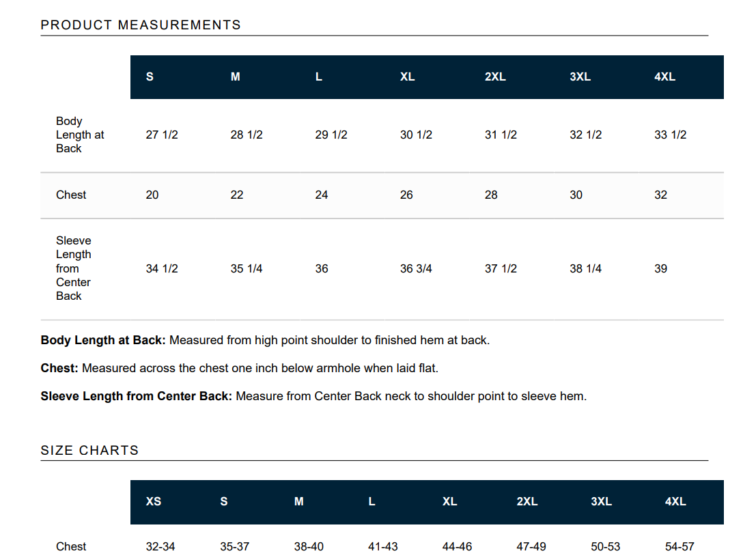The width and height of the screenshot is (743, 560).
Task: Click the 3XL header in size chart
Action: click(602, 501)
